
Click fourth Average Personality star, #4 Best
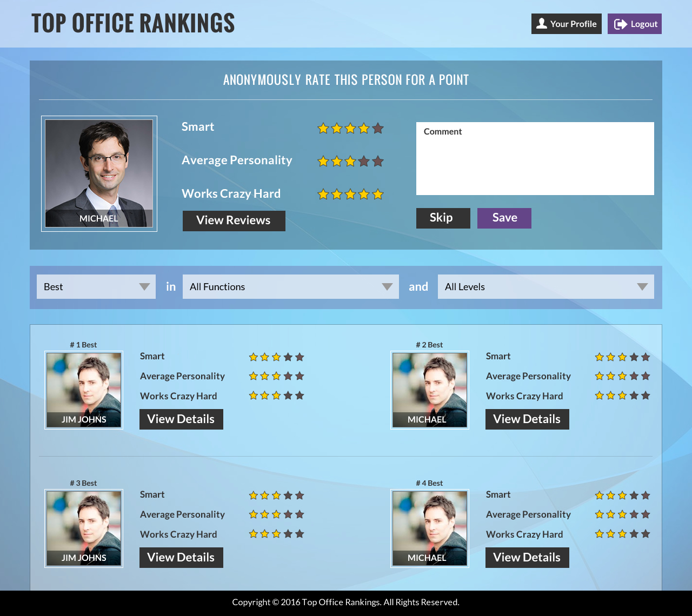tap(634, 514)
